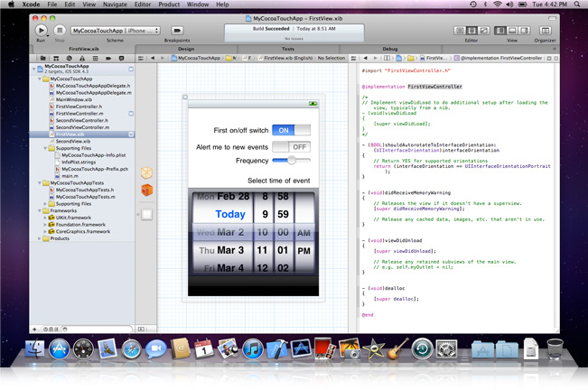Viewport: 588px width, 390px height.
Task: Toggle the Breakpoints button
Action: click(177, 30)
